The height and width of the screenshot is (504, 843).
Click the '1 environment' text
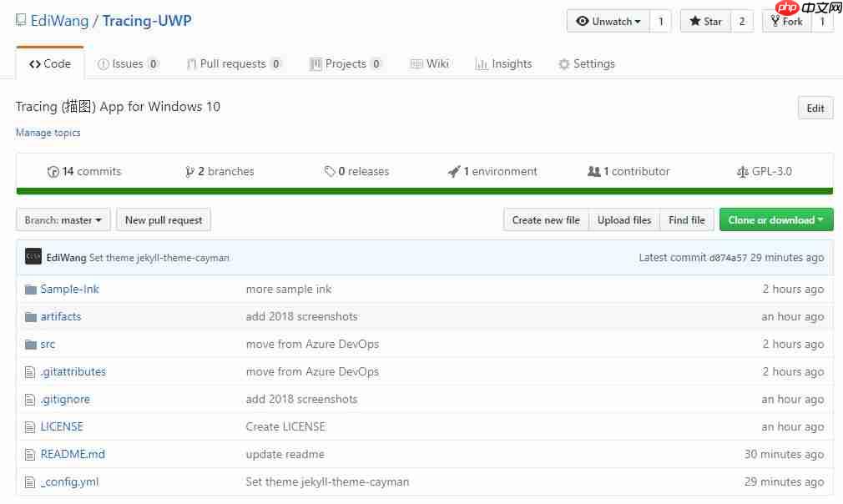(500, 171)
